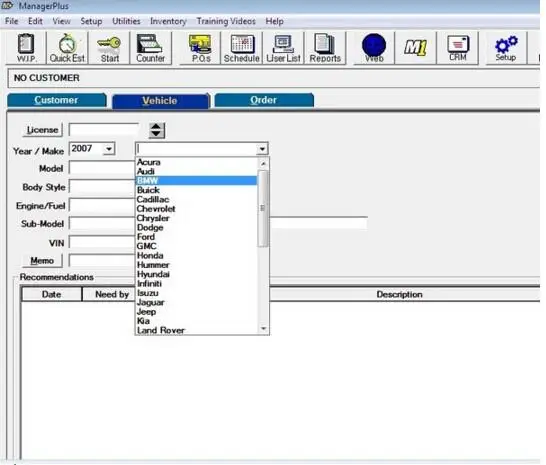The width and height of the screenshot is (546, 465).
Task: Collapse the Make combo box arrow
Action: coord(262,149)
